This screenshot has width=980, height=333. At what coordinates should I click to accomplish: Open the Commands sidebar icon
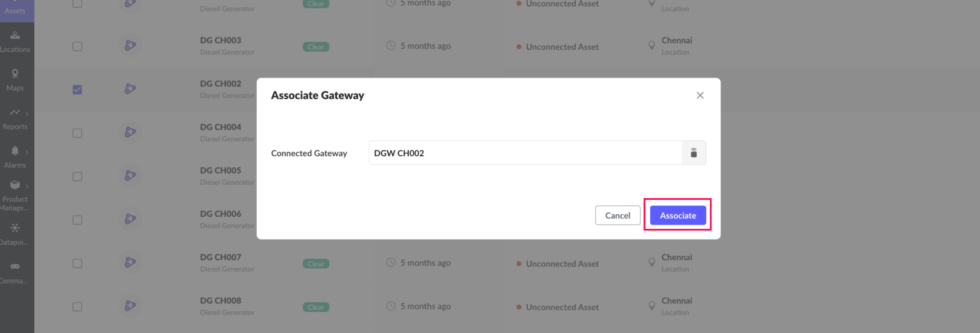[15, 267]
